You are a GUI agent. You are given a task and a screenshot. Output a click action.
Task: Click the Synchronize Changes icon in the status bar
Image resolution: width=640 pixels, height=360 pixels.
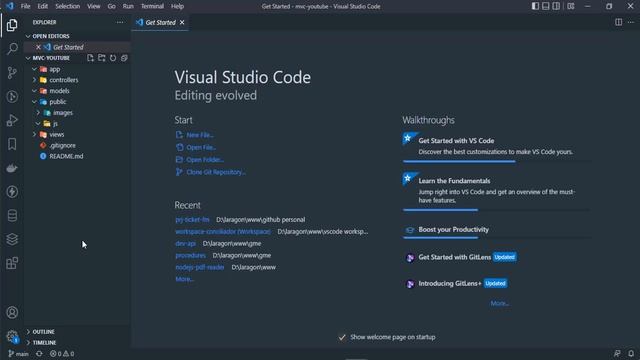click(39, 354)
